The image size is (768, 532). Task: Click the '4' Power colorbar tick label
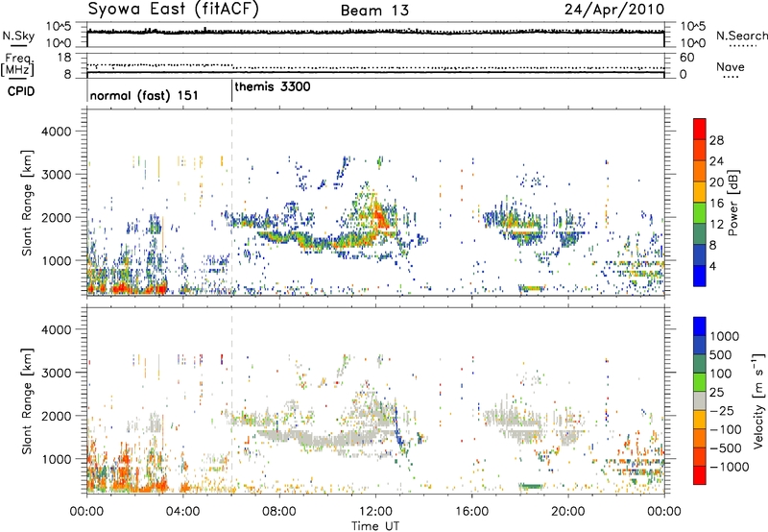point(713,266)
